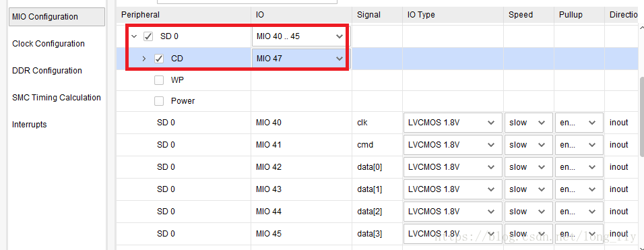Enable the WP checkbox

[159, 80]
